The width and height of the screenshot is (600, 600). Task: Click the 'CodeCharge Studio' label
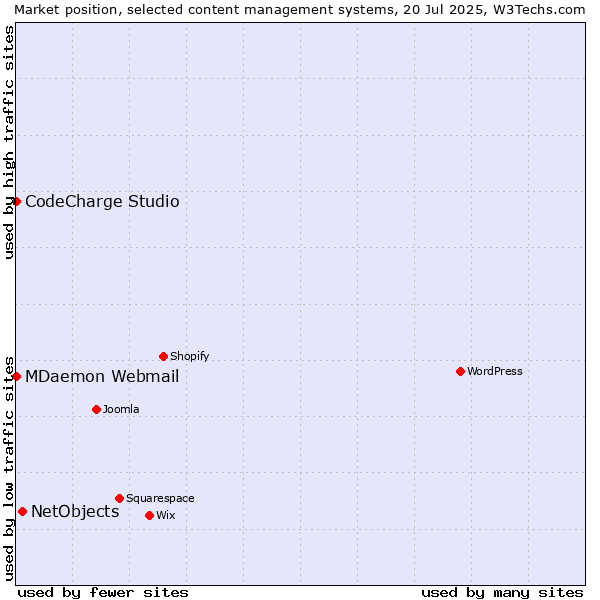point(102,202)
